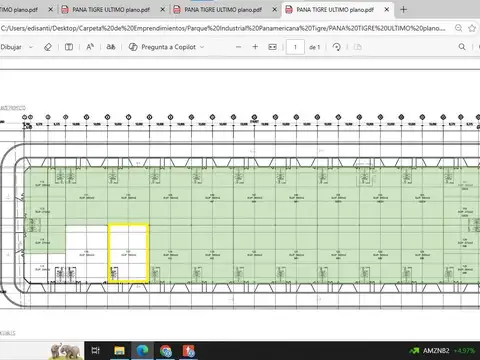Viewport: 480px width, 360px height.
Task: Click the AMZN82 stock widget
Action: 442,351
